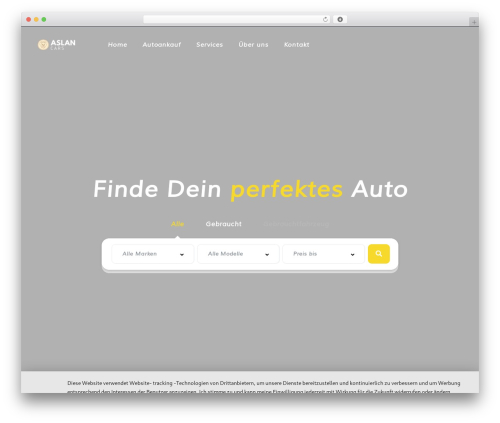Select the Gebrauchtfahrzeug tab
The width and height of the screenshot is (500, 423).
tap(296, 224)
